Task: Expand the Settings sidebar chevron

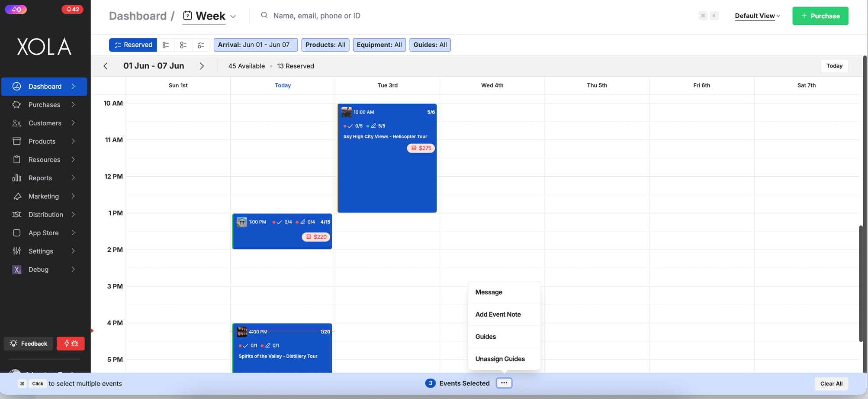Action: pyautogui.click(x=72, y=251)
